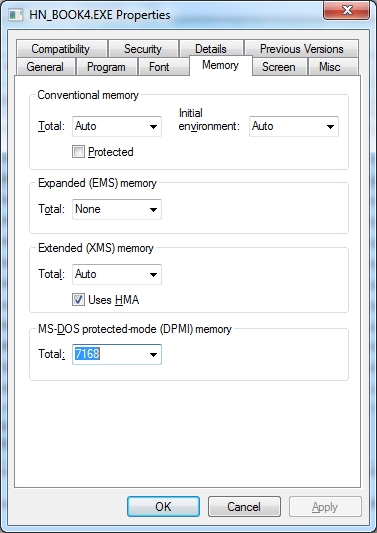Go to the General tab
The height and width of the screenshot is (533, 377).
click(x=45, y=67)
